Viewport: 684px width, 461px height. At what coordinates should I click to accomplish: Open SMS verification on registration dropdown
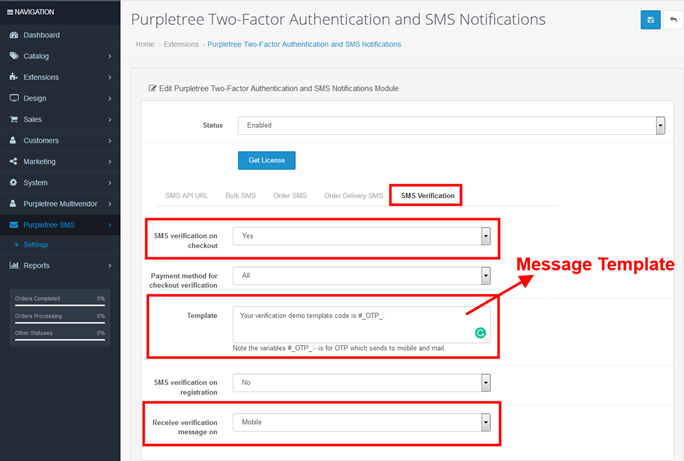[362, 382]
